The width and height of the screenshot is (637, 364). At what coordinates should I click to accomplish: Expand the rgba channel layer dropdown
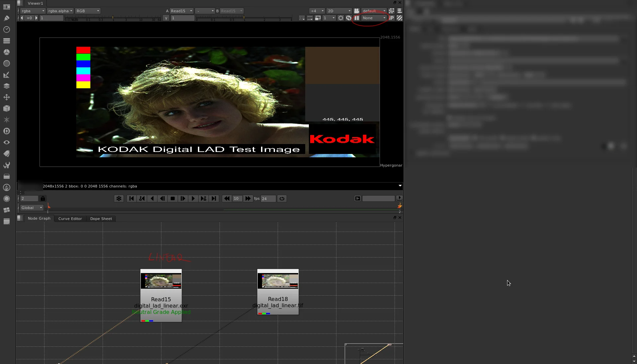(x=33, y=11)
